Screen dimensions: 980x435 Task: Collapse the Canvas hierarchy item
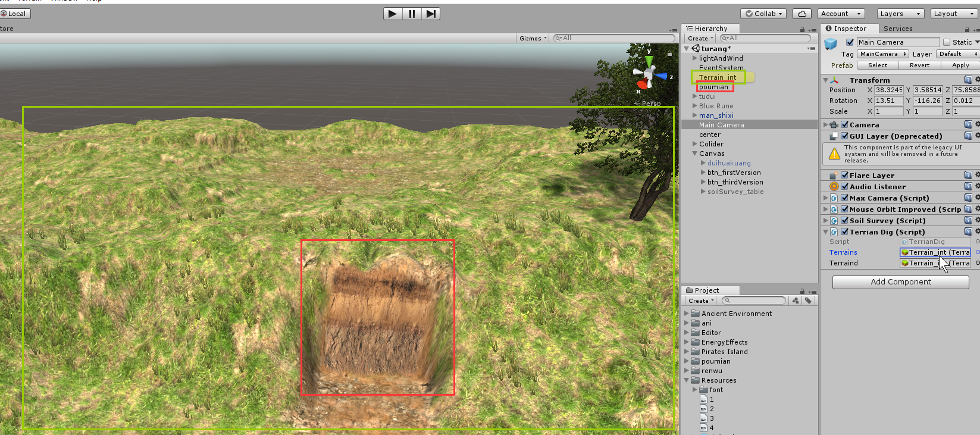pyautogui.click(x=694, y=154)
